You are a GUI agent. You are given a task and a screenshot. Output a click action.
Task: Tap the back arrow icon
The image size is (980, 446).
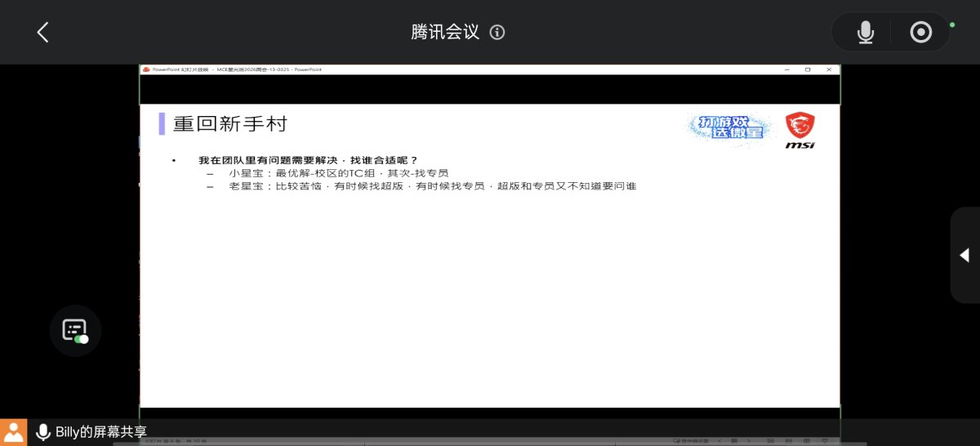click(x=43, y=32)
